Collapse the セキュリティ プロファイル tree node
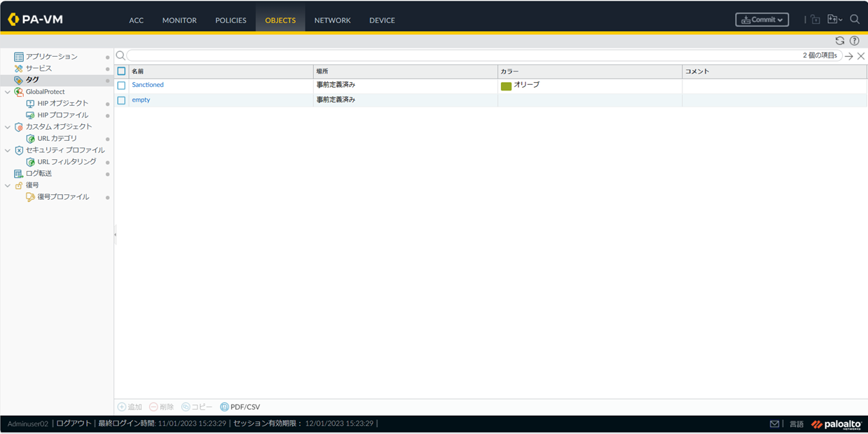 click(x=8, y=150)
